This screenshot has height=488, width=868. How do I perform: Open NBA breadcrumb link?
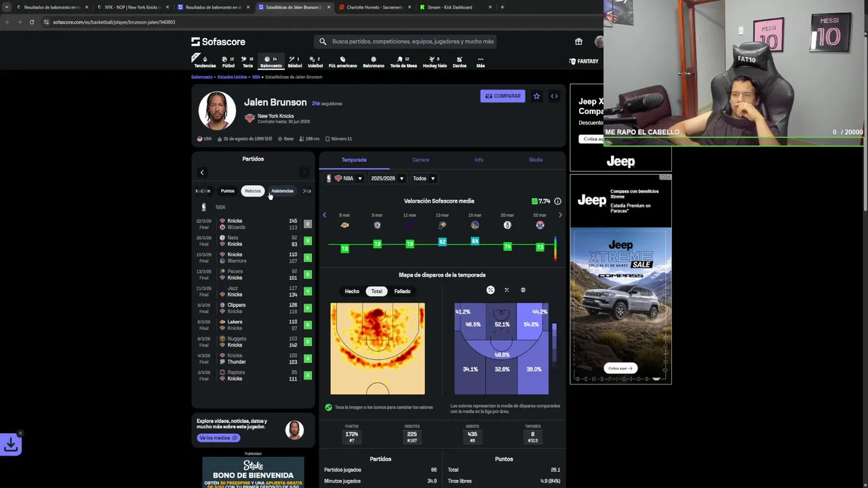click(x=256, y=77)
